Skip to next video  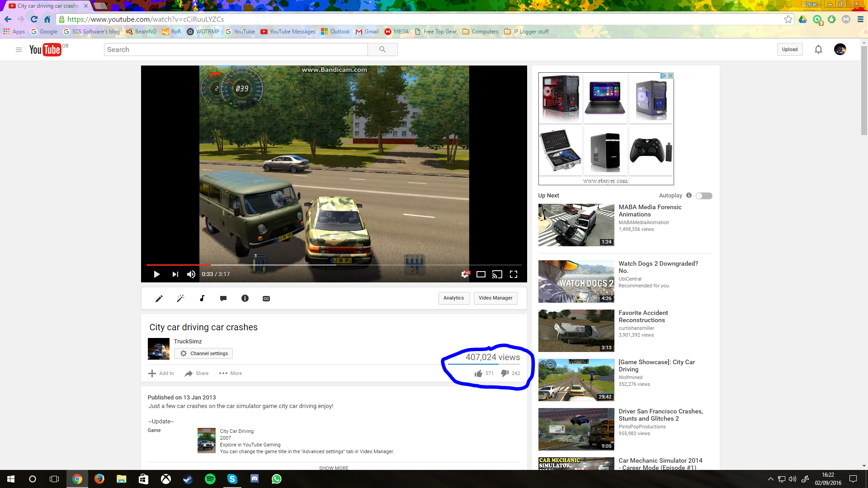pyautogui.click(x=175, y=274)
